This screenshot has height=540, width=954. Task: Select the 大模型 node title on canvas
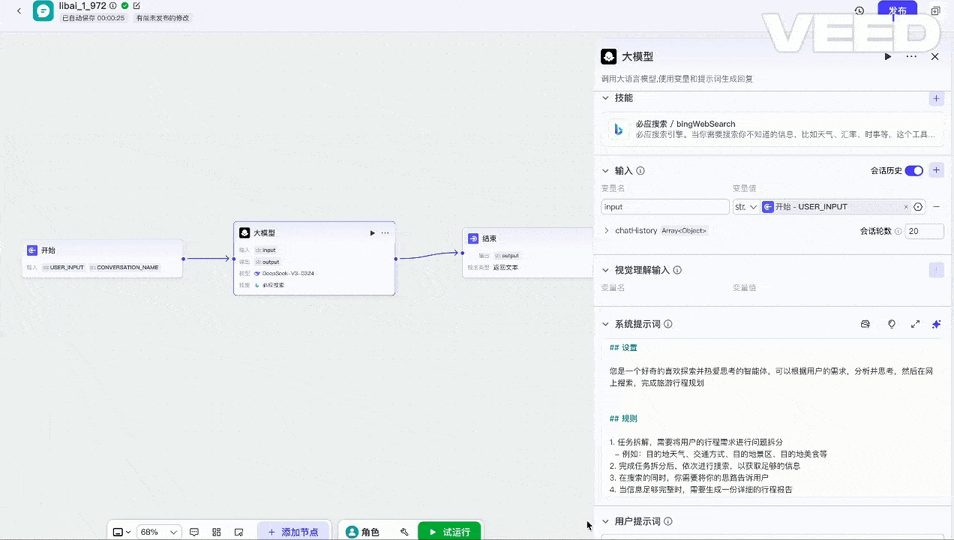(x=265, y=233)
